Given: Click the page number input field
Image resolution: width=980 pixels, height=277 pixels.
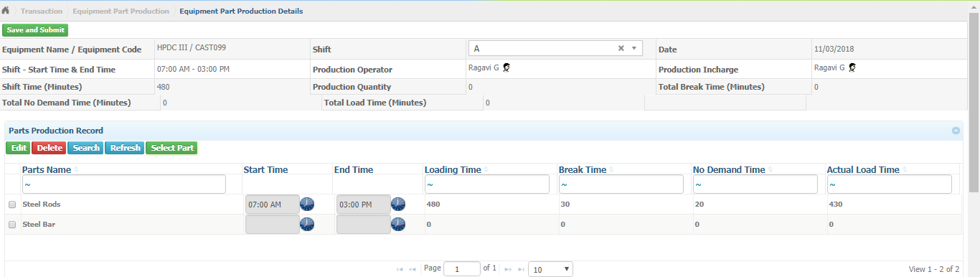Looking at the screenshot, I should pos(462,269).
